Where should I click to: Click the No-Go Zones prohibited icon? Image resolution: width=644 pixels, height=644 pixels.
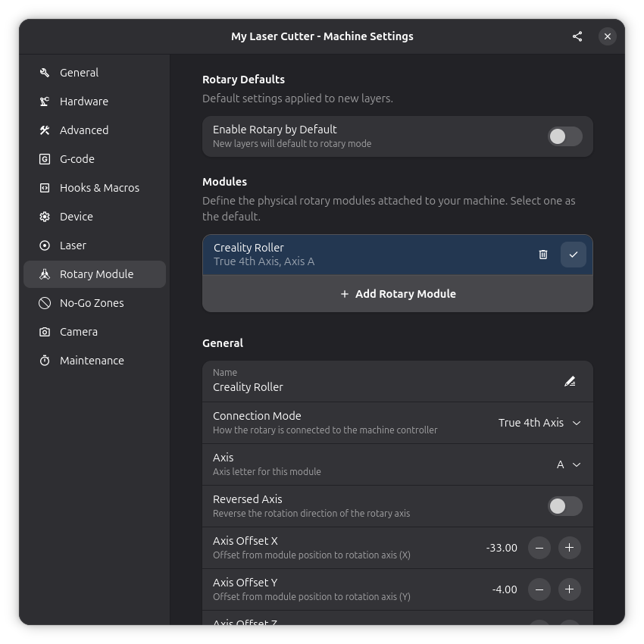pos(45,303)
